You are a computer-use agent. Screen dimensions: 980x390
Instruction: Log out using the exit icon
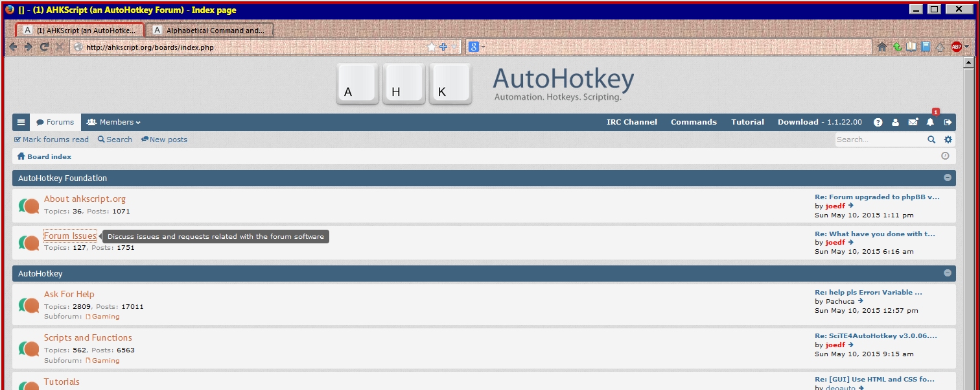(x=948, y=122)
